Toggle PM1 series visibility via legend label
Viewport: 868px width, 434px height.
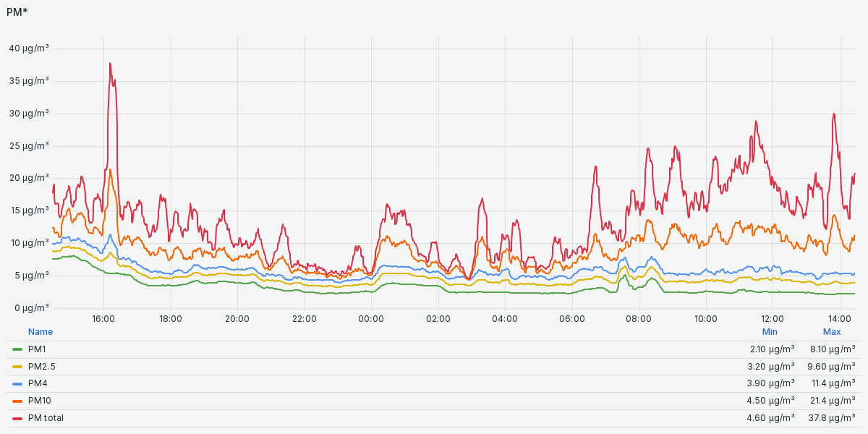(x=37, y=349)
